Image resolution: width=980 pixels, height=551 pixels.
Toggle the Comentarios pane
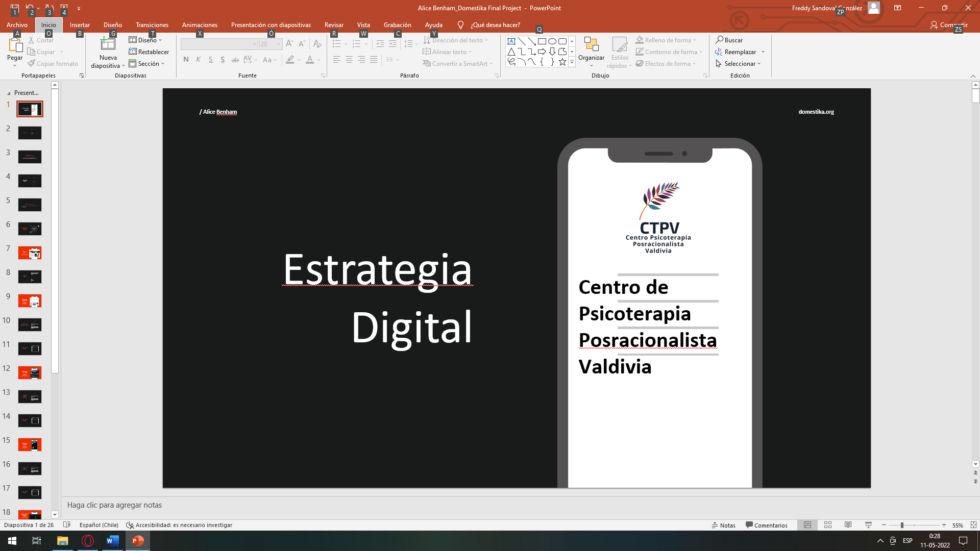(766, 525)
